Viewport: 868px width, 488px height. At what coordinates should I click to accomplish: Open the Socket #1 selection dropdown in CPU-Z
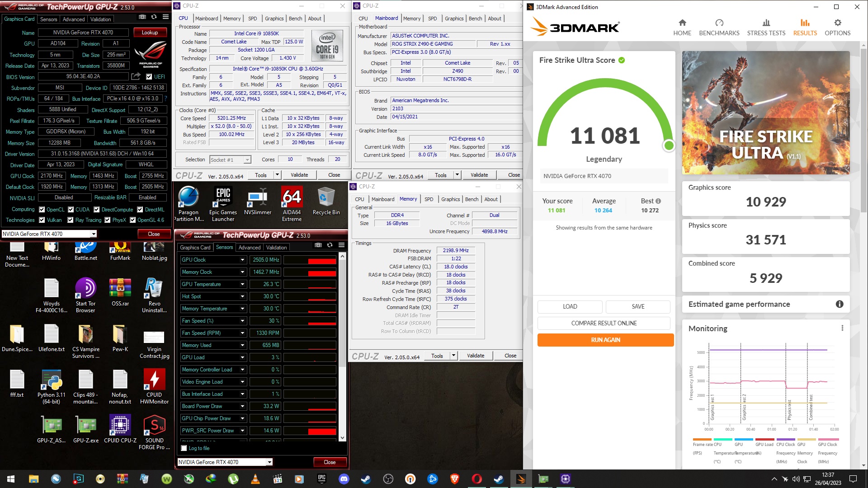click(x=247, y=160)
